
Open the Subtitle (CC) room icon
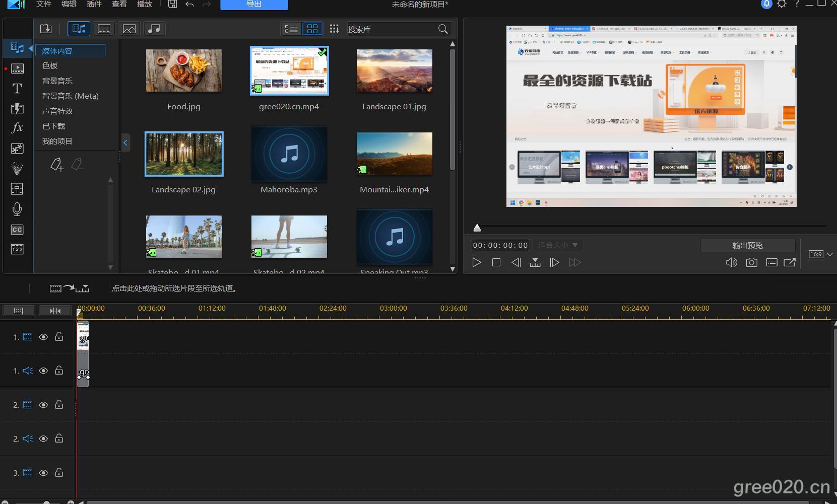point(17,230)
